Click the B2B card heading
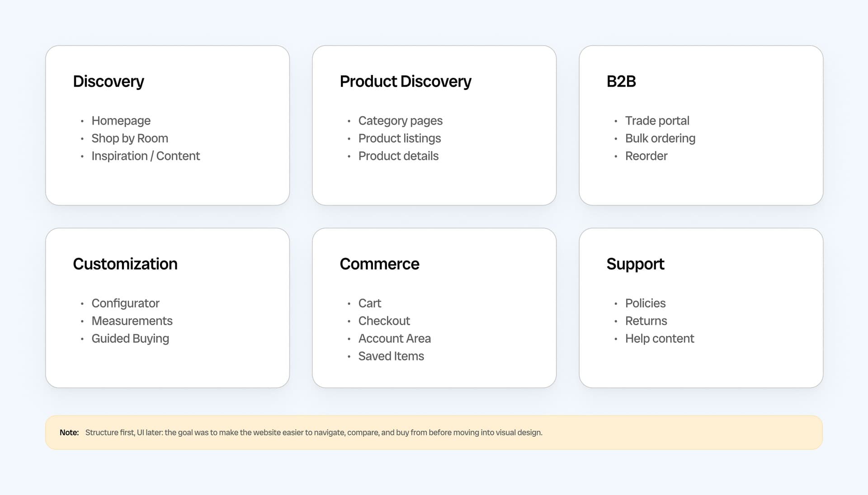Screen dimensions: 868x495 coord(621,81)
